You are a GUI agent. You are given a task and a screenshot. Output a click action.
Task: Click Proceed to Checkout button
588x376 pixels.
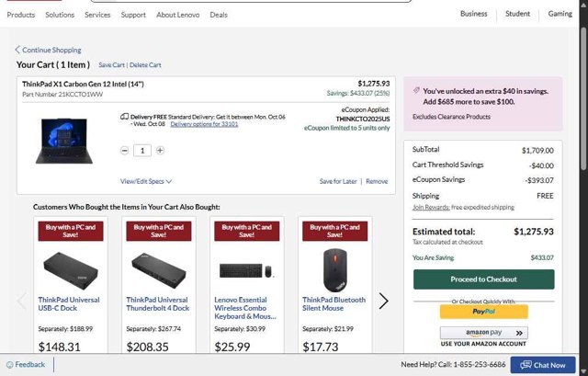[484, 279]
